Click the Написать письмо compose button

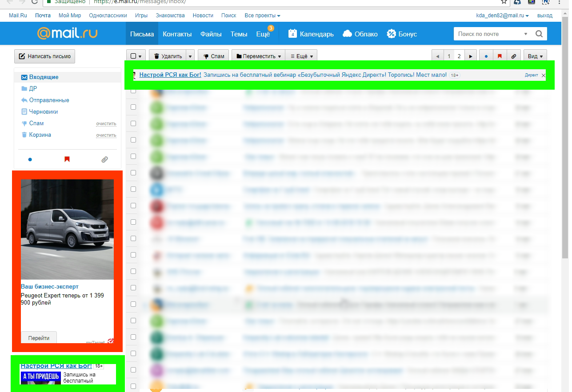click(x=45, y=56)
